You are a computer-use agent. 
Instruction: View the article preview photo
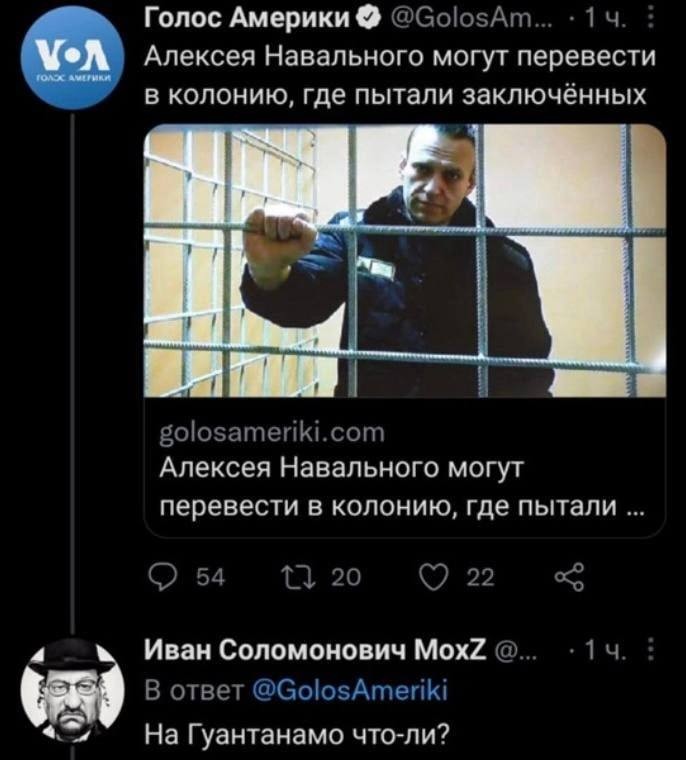pyautogui.click(x=405, y=260)
